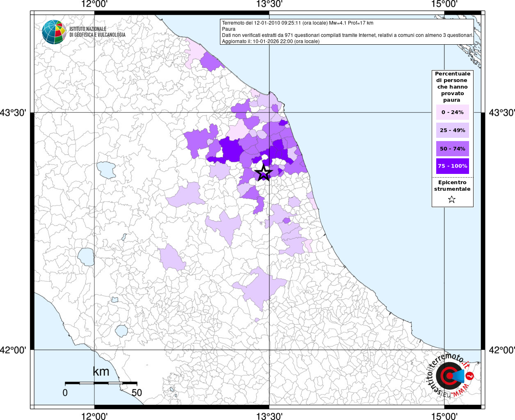Click the Istituto Nazionale di Geofisica text
Viewport: 515px width, 420px height.
click(97, 32)
